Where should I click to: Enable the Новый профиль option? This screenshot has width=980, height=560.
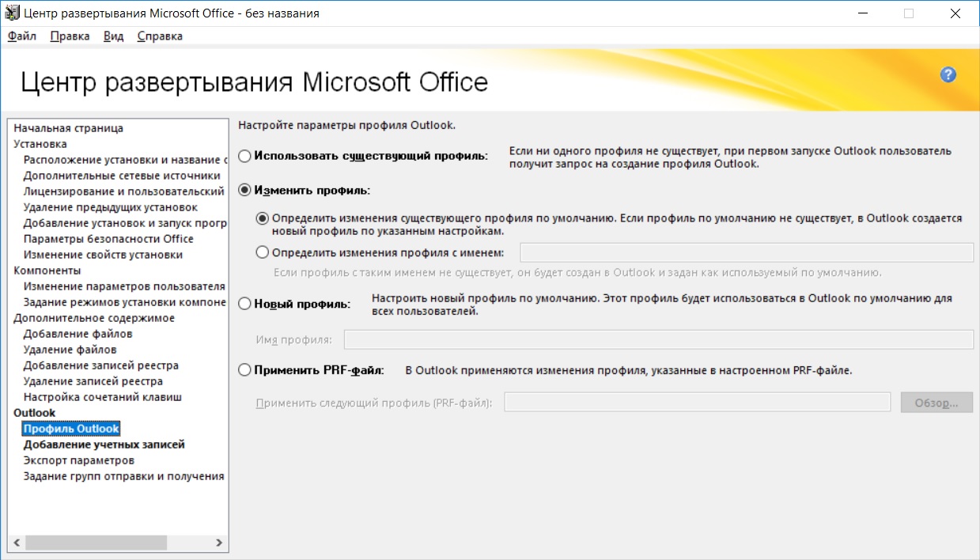coord(244,303)
